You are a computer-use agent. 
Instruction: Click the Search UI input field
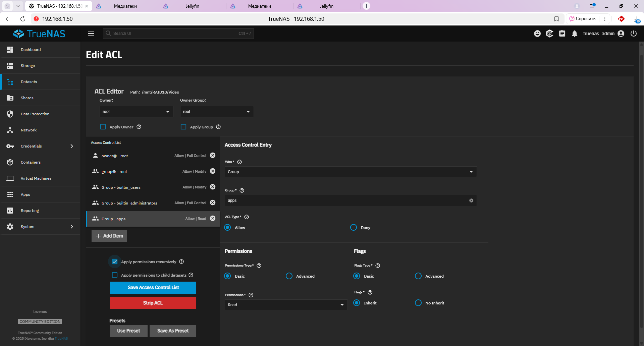[174, 34]
